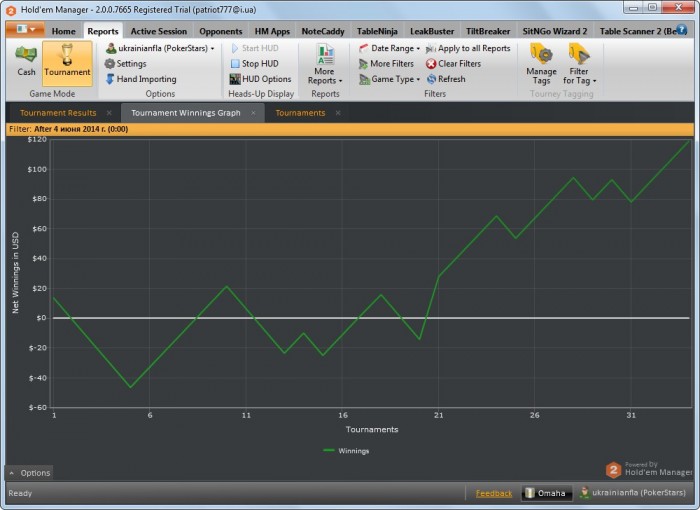Screen dimensions: 700x510
Task: Open the TableNinja tab
Action: 377,31
